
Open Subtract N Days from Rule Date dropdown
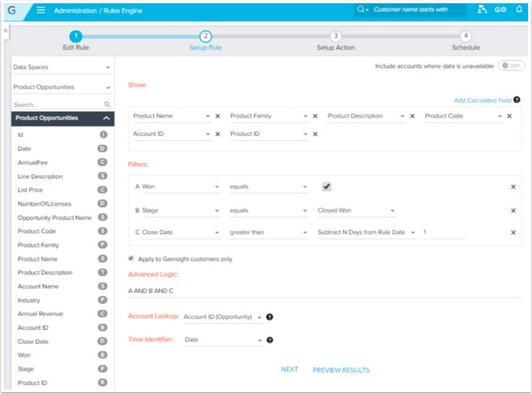(x=366, y=232)
